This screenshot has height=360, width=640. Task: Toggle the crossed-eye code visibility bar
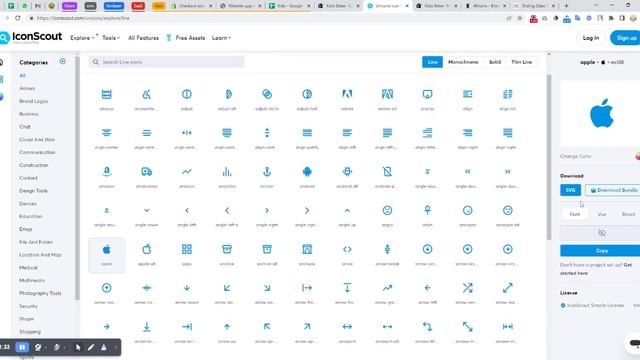601,233
